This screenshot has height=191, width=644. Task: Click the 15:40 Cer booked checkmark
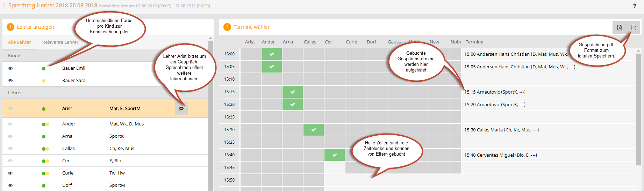pyautogui.click(x=335, y=155)
